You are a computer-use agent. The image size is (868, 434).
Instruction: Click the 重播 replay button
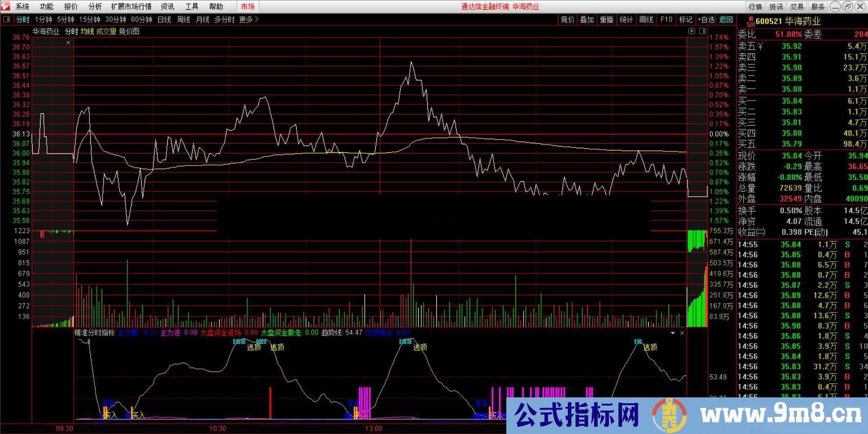[607, 19]
